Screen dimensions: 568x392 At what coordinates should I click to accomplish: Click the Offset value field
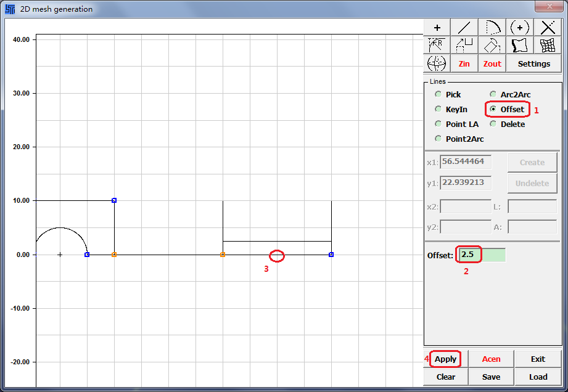coord(482,255)
